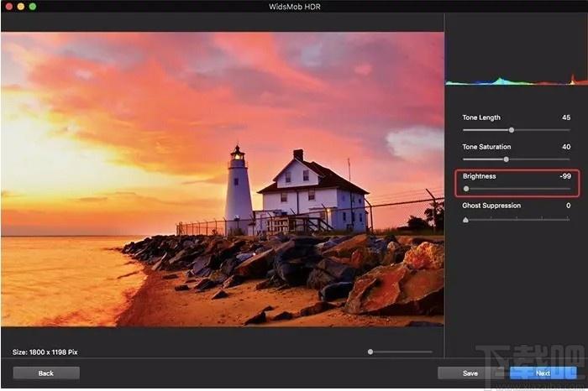Click the WidsMob HDR window title

[x=294, y=7]
